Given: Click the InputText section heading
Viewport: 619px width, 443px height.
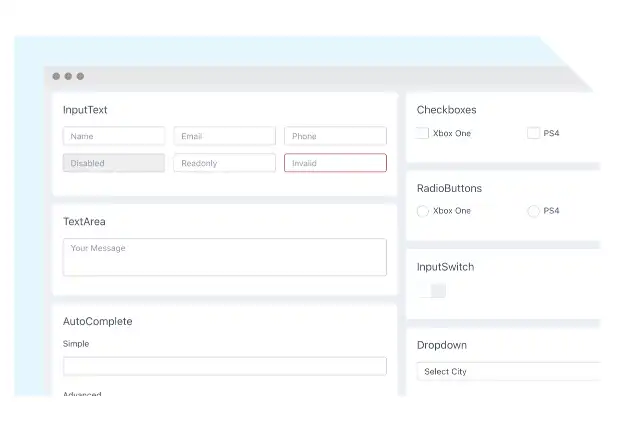Looking at the screenshot, I should (x=85, y=110).
